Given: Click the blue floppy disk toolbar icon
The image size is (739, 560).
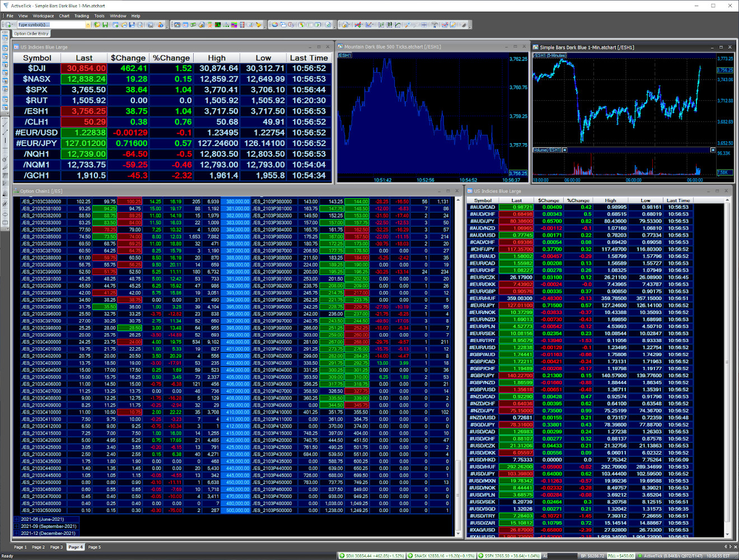Looking at the screenshot, I should tap(132, 25).
